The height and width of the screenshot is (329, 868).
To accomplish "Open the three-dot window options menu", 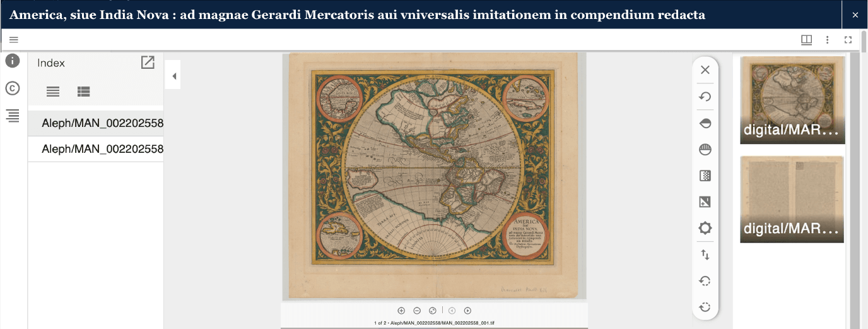I will pos(827,40).
